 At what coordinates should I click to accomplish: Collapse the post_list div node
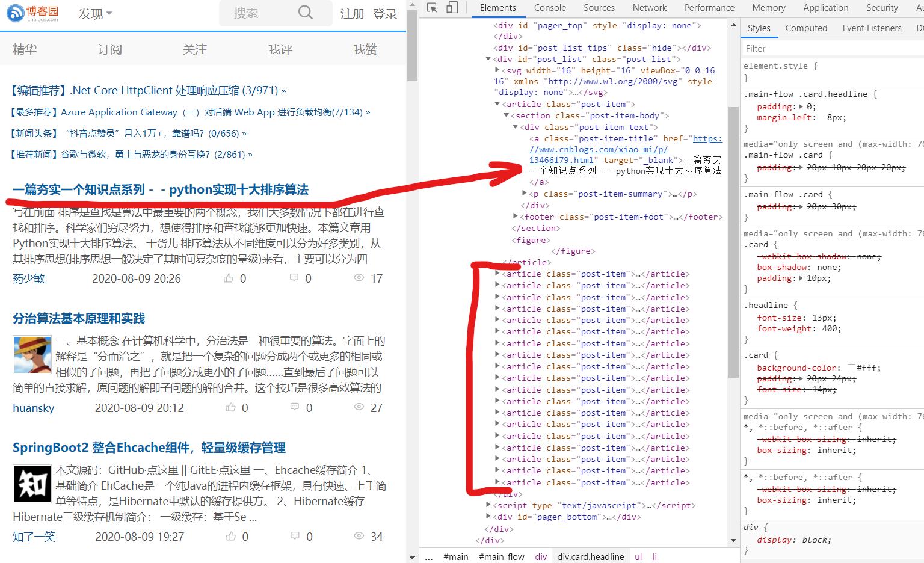coord(488,59)
